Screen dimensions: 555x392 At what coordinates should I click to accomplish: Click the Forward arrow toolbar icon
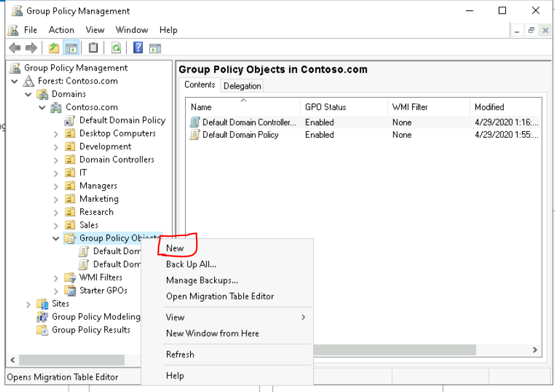(32, 48)
